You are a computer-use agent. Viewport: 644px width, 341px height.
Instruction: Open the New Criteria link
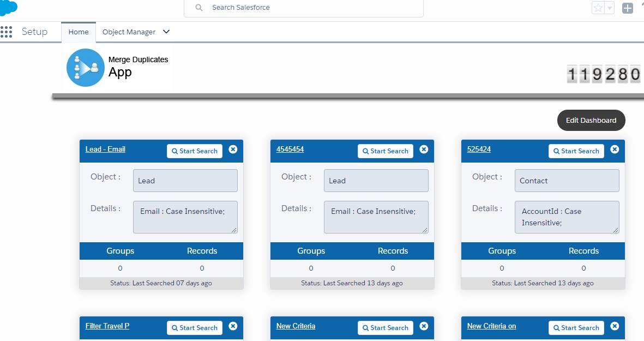(x=296, y=326)
